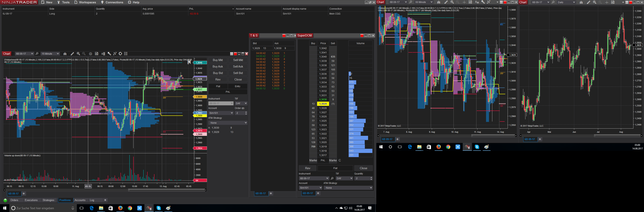Click SuperDOM instrument search magnifier
The width and height of the screenshot is (644, 212).
tap(332, 178)
